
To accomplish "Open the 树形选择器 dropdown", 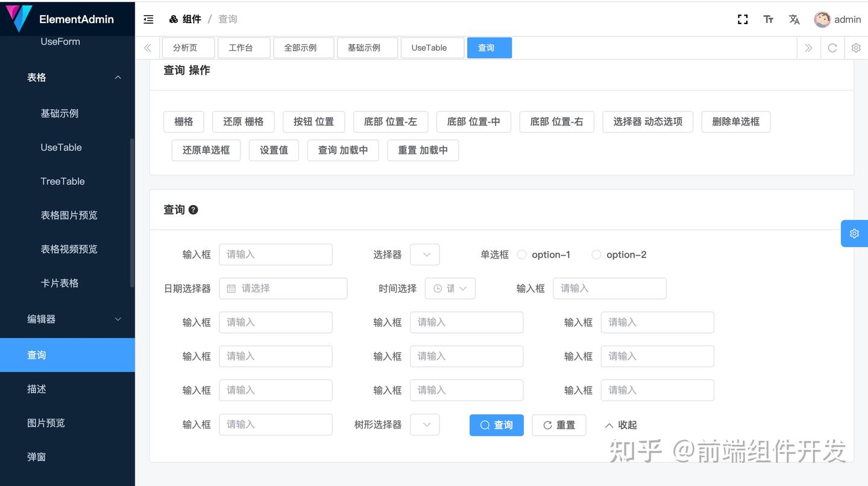I will click(x=424, y=424).
